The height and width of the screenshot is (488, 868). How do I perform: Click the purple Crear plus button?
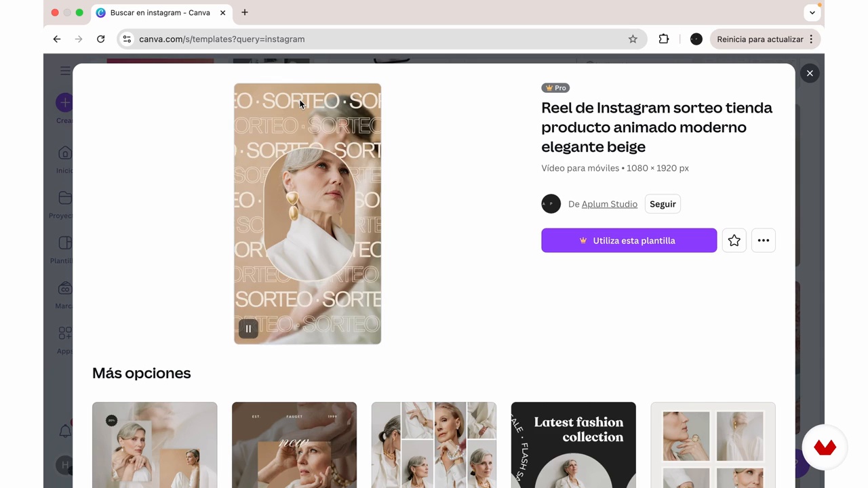click(x=64, y=102)
